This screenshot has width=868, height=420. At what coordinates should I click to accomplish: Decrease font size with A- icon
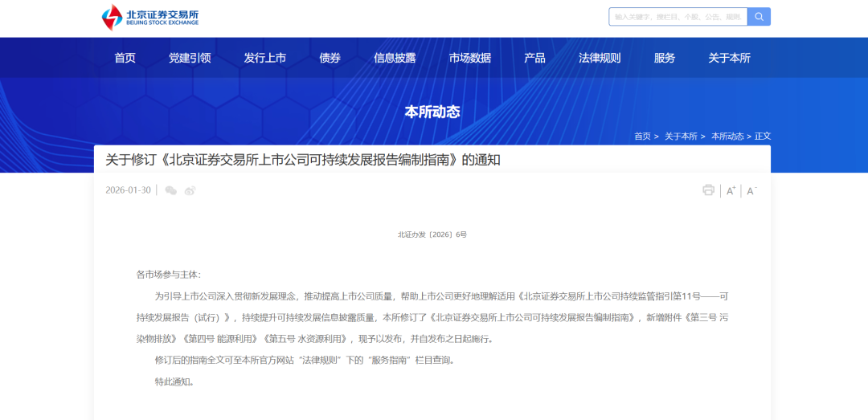click(751, 191)
